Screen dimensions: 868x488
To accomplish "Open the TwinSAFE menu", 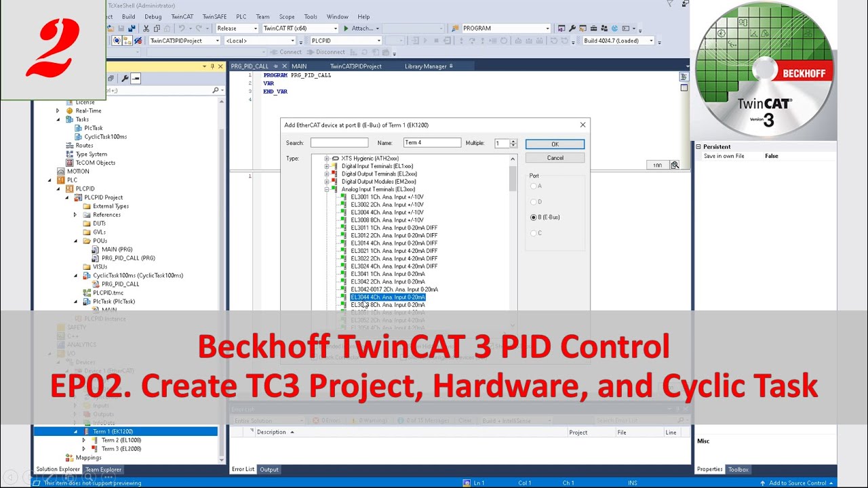I will (x=214, y=16).
